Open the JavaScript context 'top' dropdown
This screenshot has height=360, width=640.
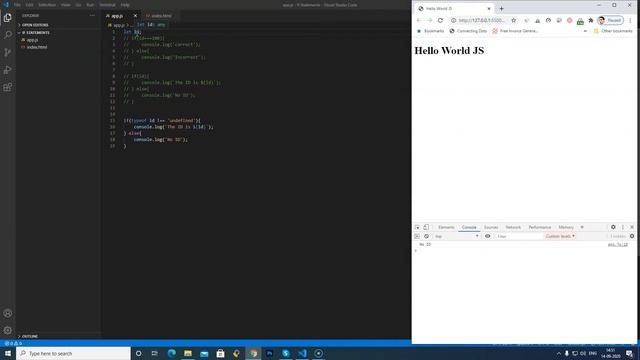click(456, 236)
